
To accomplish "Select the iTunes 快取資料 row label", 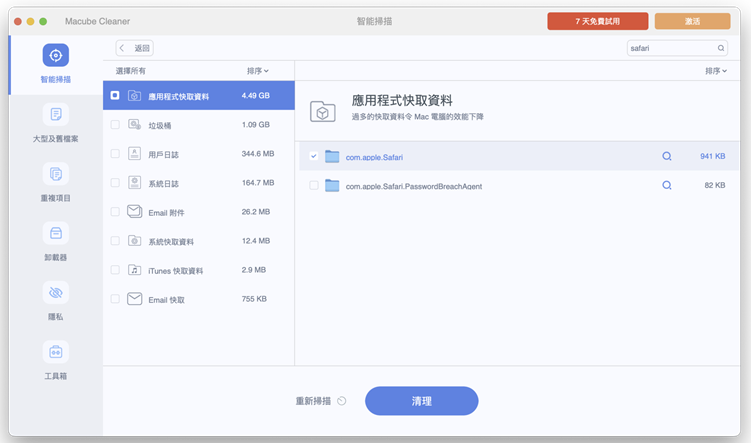I will tap(175, 271).
